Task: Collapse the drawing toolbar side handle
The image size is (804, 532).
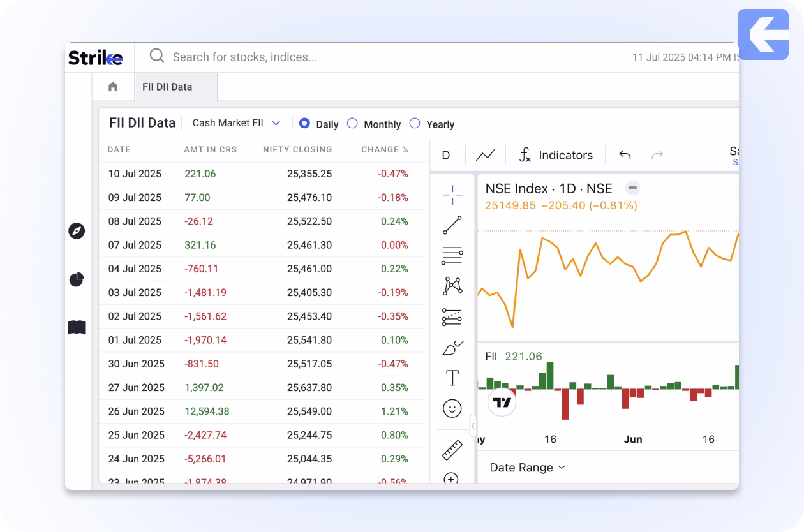Action: (473, 426)
